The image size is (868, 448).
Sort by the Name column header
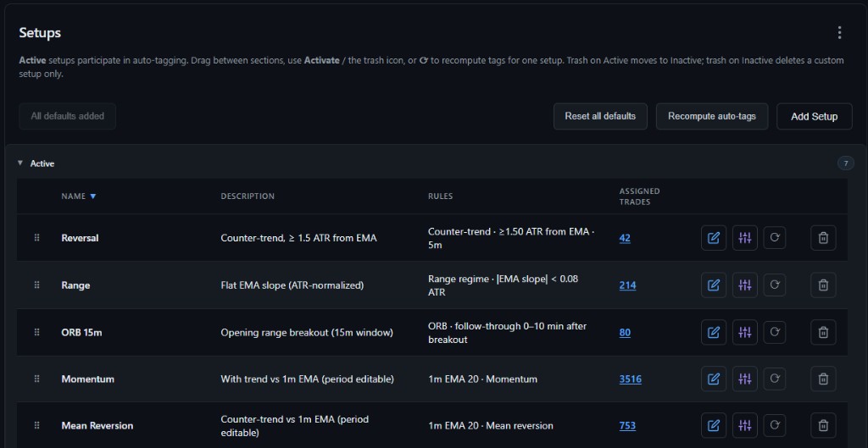(79, 196)
